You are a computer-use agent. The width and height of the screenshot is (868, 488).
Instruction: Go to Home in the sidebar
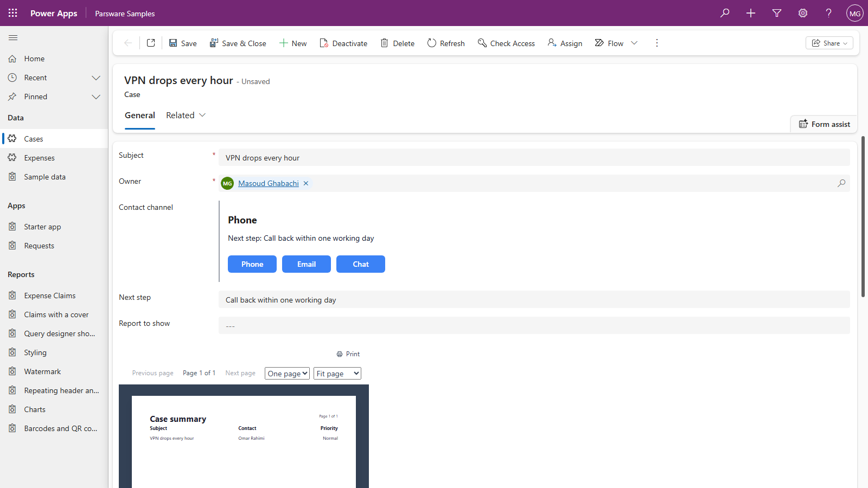pos(54,59)
